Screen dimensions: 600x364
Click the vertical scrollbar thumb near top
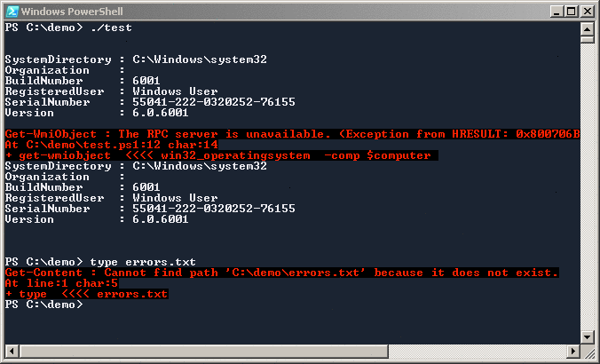[x=588, y=40]
